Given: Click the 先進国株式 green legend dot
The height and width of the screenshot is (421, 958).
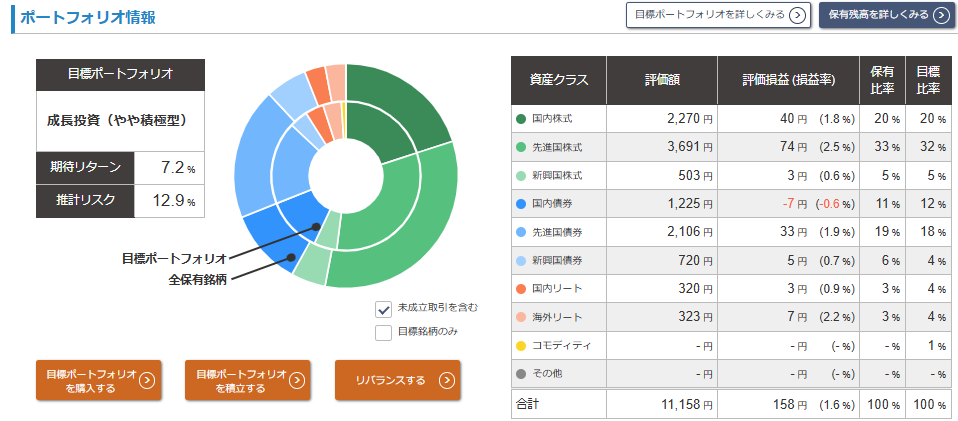Looking at the screenshot, I should [521, 147].
